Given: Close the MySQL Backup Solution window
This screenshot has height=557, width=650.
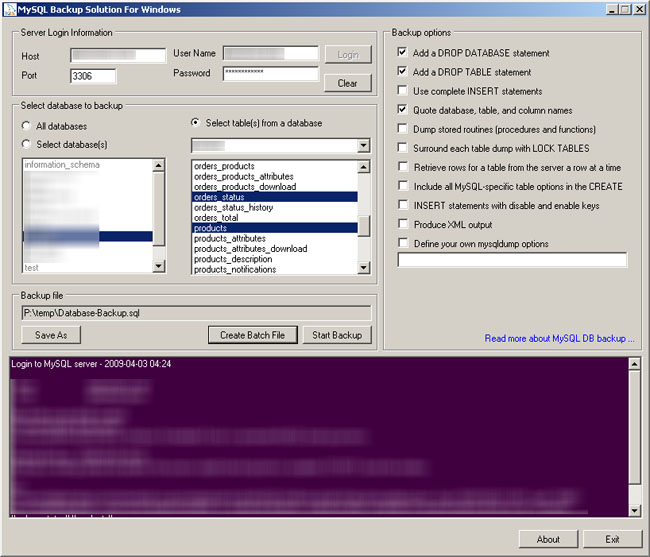Looking at the screenshot, I should pyautogui.click(x=639, y=9).
